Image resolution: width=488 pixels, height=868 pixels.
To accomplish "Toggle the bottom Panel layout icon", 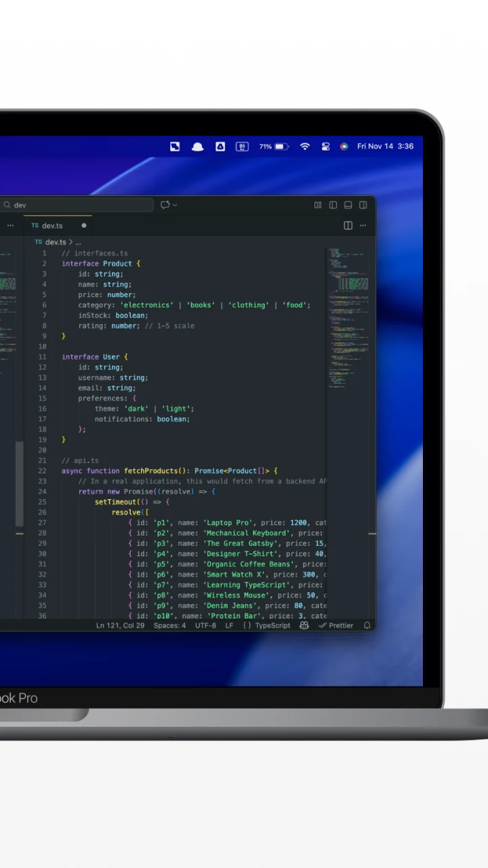I will (348, 205).
